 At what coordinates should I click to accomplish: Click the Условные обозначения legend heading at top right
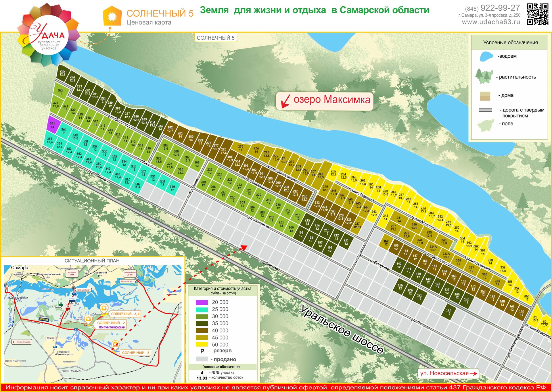click(510, 43)
